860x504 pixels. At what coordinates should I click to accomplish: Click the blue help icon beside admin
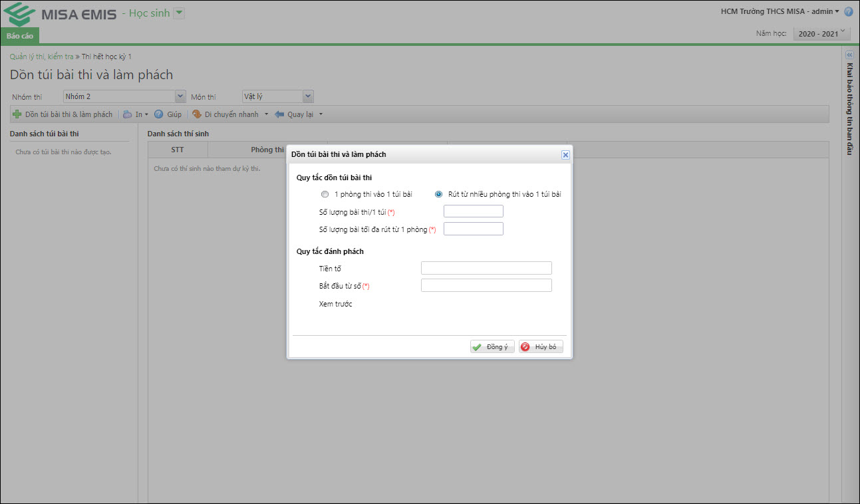849,12
